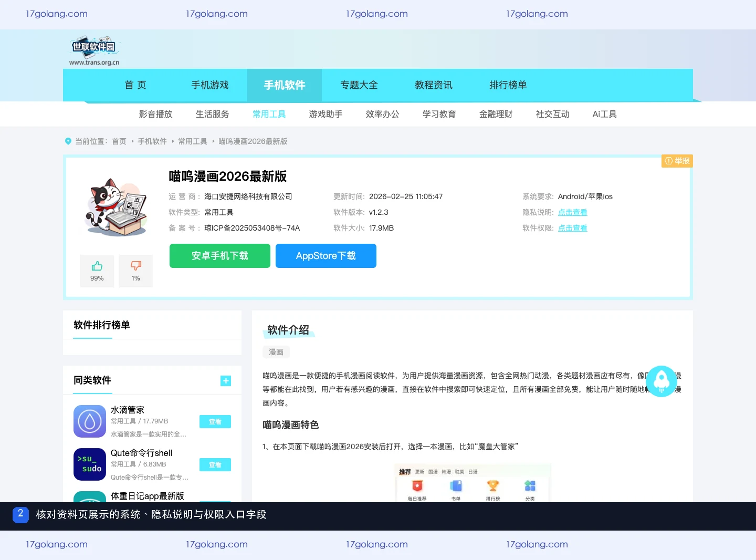Image resolution: width=756 pixels, height=560 pixels.
Task: Open 软件权限 点击查看 link
Action: [573, 228]
